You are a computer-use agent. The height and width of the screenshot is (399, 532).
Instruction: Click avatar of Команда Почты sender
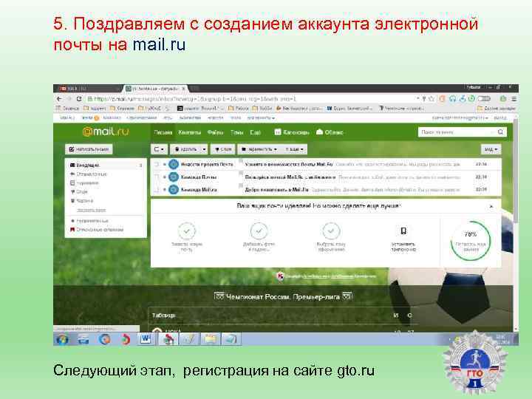pyautogui.click(x=174, y=177)
